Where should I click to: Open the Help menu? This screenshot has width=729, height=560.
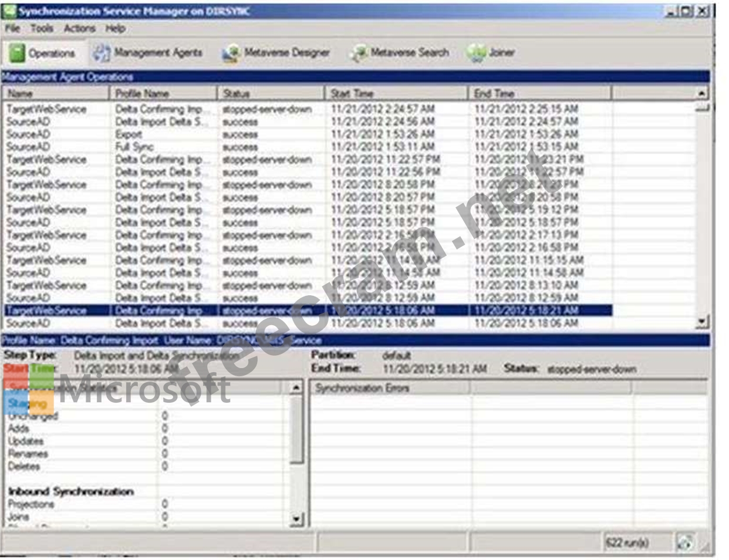pos(115,28)
